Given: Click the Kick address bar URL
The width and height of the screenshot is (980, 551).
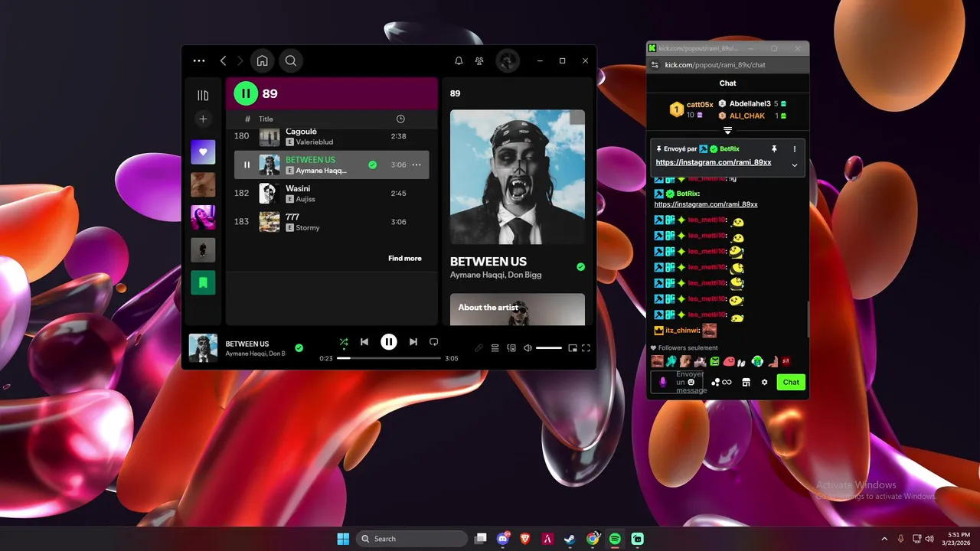Looking at the screenshot, I should click(715, 65).
